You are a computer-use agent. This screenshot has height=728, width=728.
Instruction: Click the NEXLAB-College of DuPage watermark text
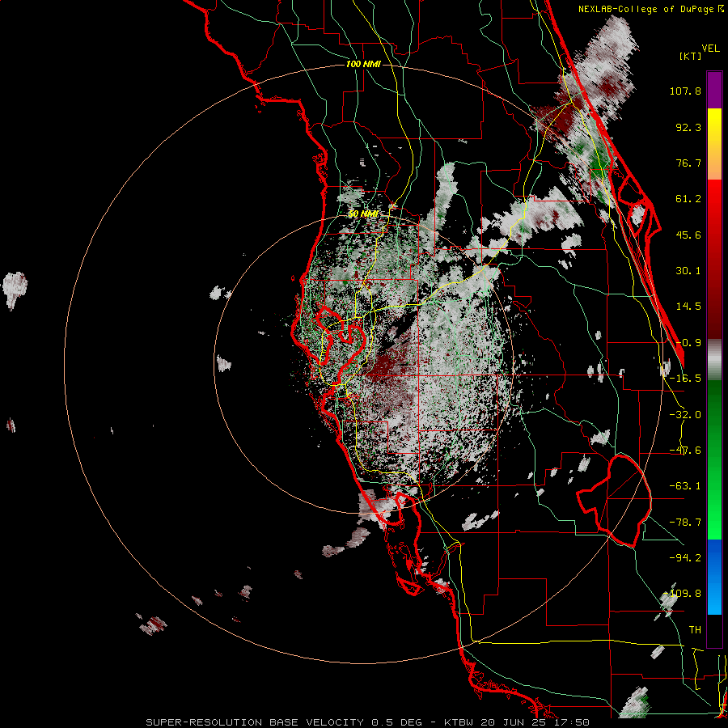coord(650,9)
